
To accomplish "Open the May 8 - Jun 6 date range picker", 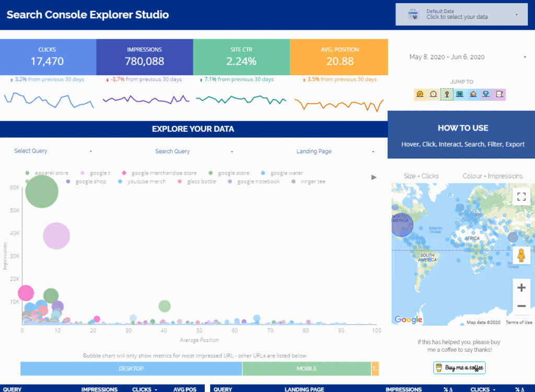I will click(x=467, y=57).
